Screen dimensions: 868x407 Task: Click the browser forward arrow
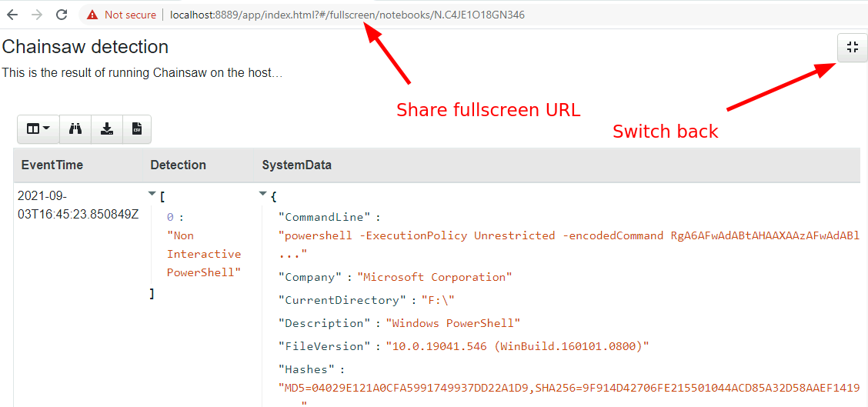click(36, 15)
